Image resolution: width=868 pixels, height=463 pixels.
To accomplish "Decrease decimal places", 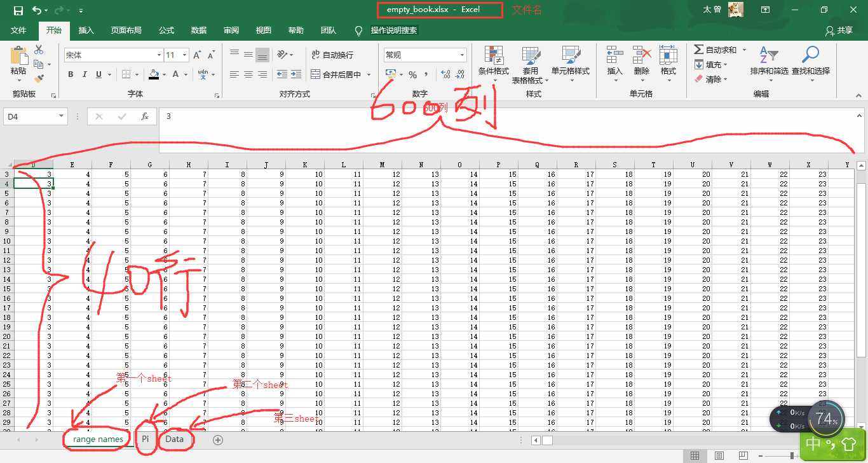I will click(x=461, y=74).
